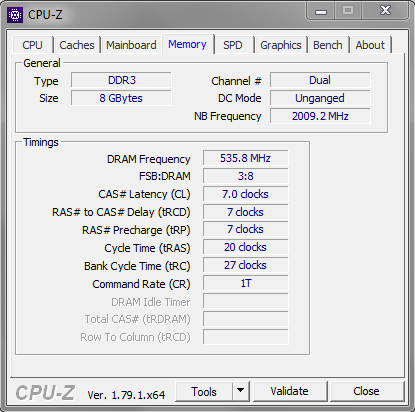Open the Caches tab
This screenshot has height=412, width=415.
tap(77, 45)
